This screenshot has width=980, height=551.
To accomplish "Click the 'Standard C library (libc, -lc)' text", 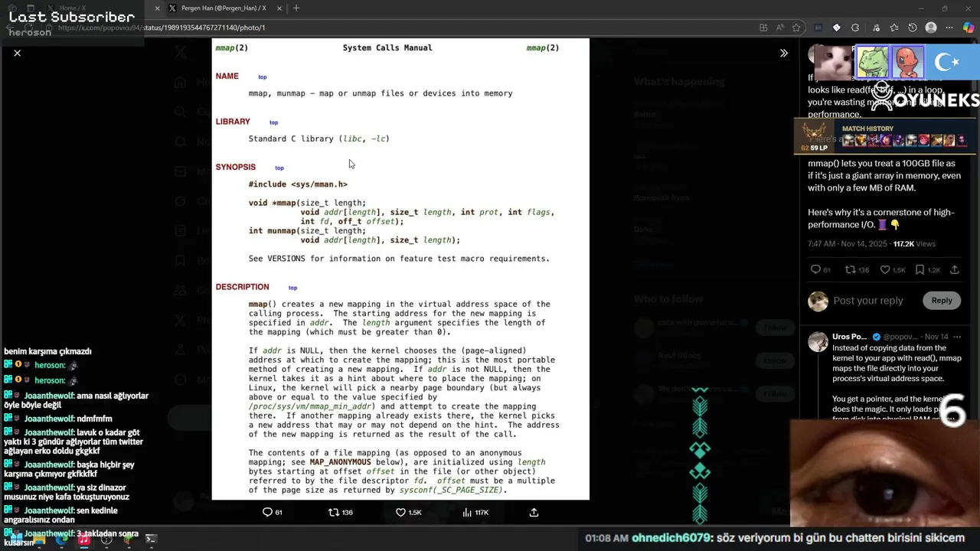I will click(318, 139).
